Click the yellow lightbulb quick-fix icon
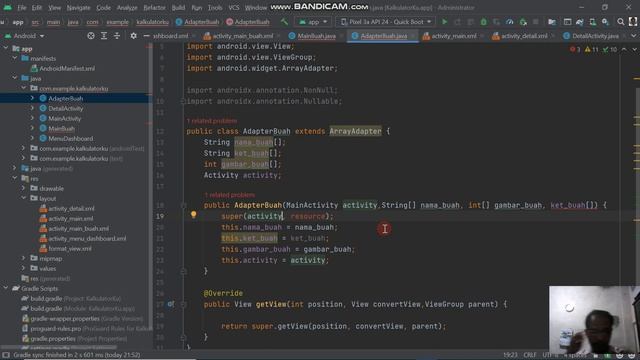This screenshot has height=360, width=640. 193,215
